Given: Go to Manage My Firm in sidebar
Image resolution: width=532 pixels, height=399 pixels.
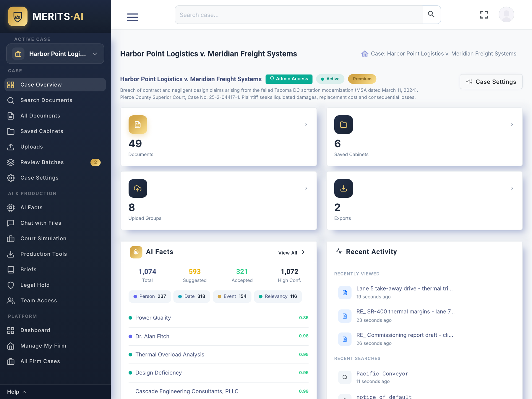Looking at the screenshot, I should [x=55, y=346].
